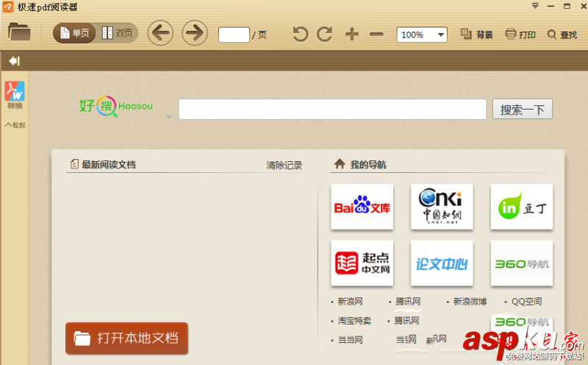Click the document icon beside 最新阅读文档
The height and width of the screenshot is (365, 588).
pyautogui.click(x=74, y=163)
